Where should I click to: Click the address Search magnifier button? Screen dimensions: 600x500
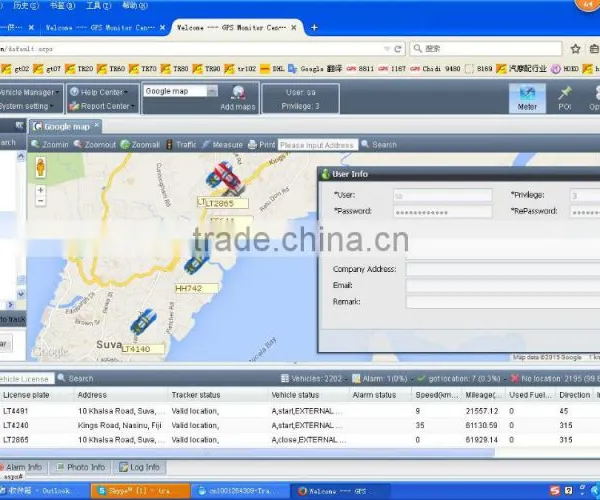(379, 145)
